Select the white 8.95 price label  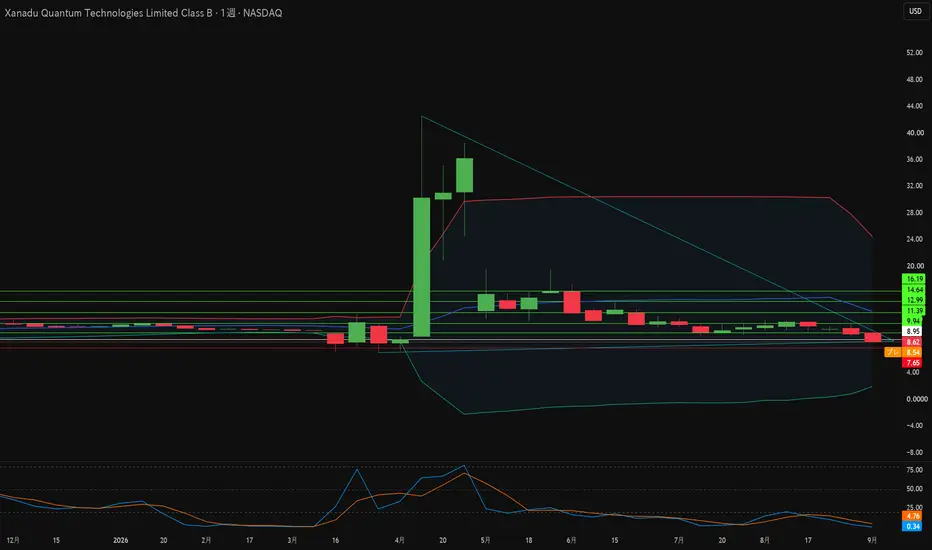tap(912, 331)
